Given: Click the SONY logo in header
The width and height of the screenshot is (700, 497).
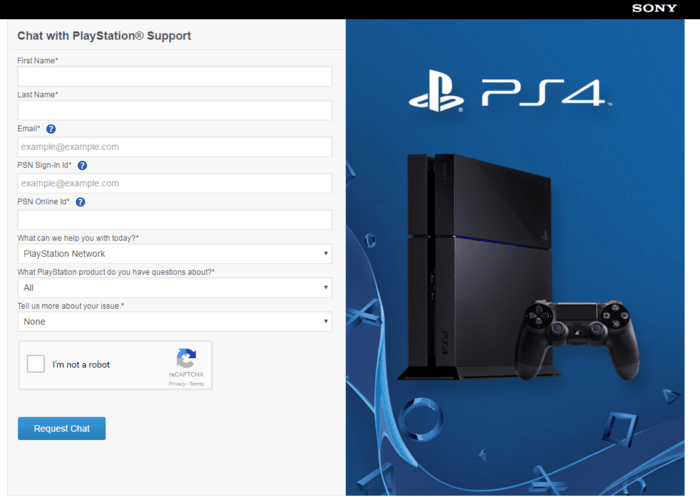Looking at the screenshot, I should click(x=654, y=8).
